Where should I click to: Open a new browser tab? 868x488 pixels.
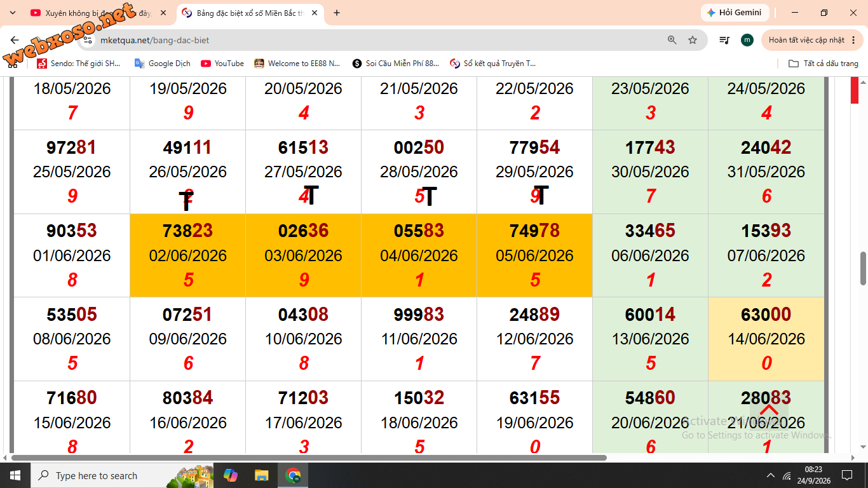(337, 13)
